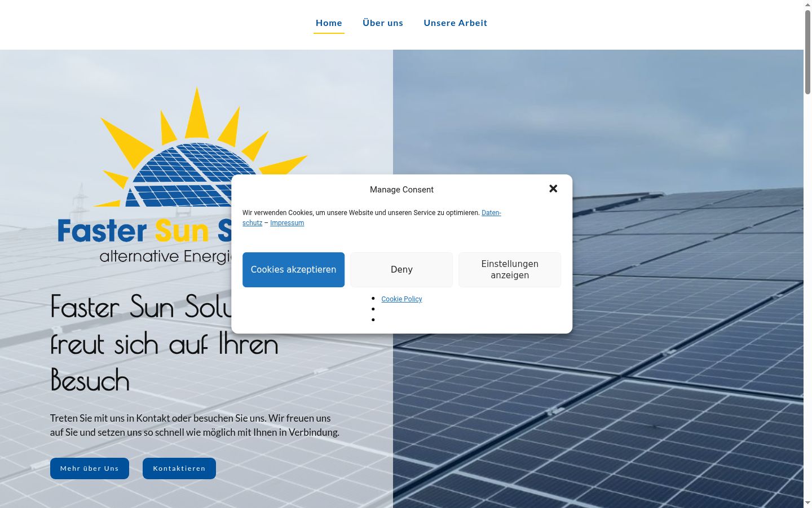Open Einstellungen anzeigen options
812x508 pixels.
click(x=510, y=270)
